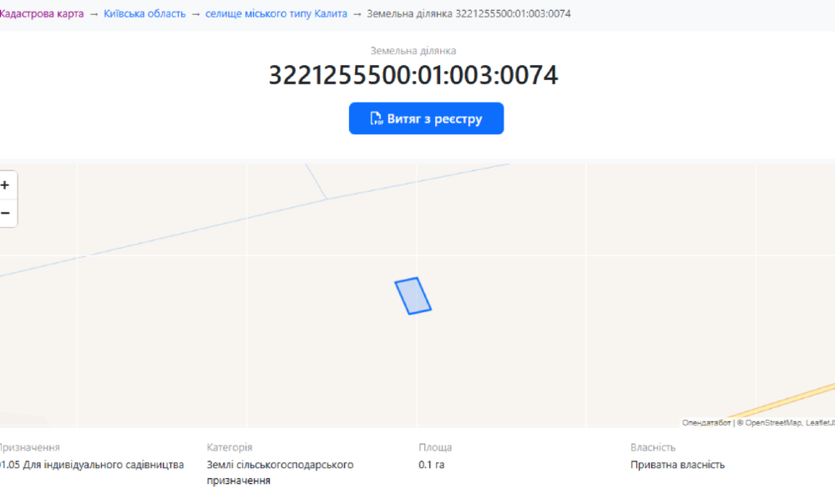Open the Київська область breadcrumb link
The height and width of the screenshot is (504, 835).
click(144, 13)
